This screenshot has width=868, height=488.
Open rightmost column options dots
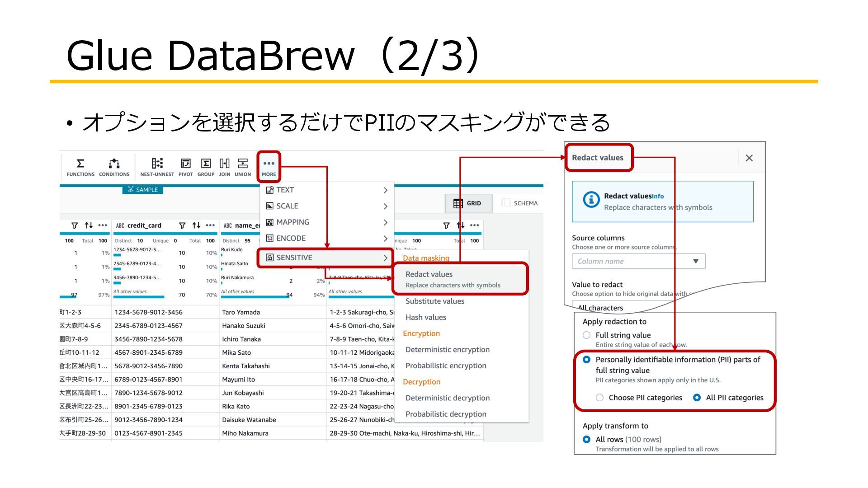coord(475,225)
